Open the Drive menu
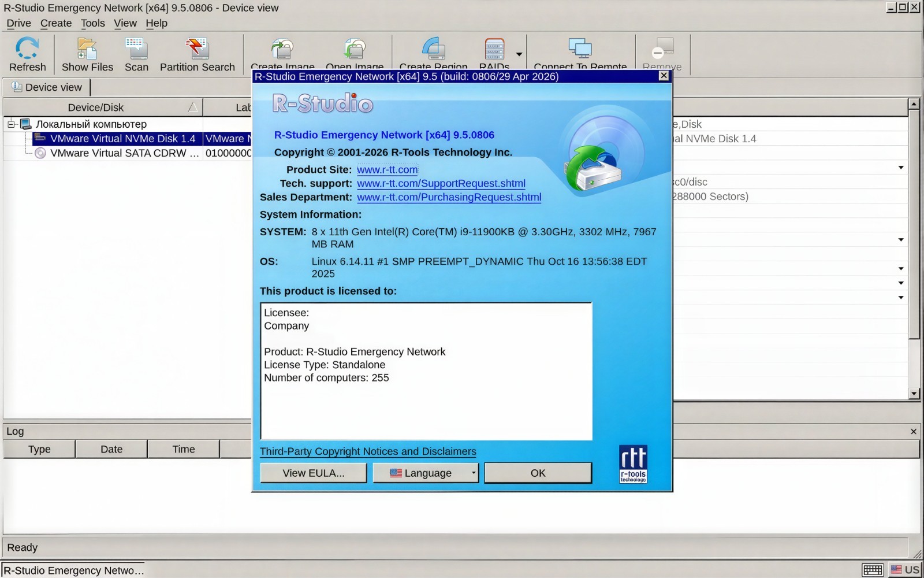Screen dimensions: 924x578 18,23
